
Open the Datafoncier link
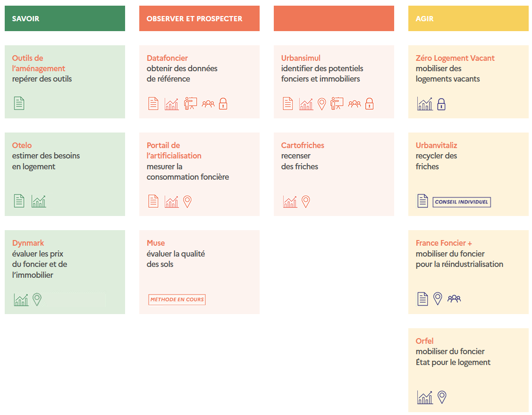(167, 58)
